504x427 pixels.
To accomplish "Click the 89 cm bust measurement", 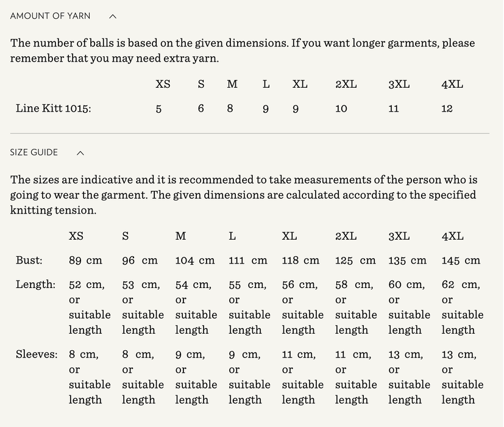I will pyautogui.click(x=85, y=260).
